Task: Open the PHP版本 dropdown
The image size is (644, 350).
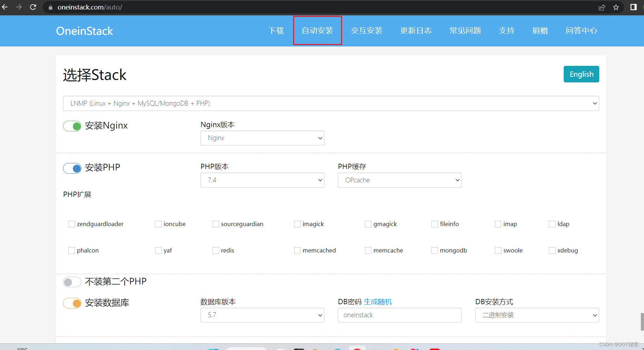Action: coord(262,180)
